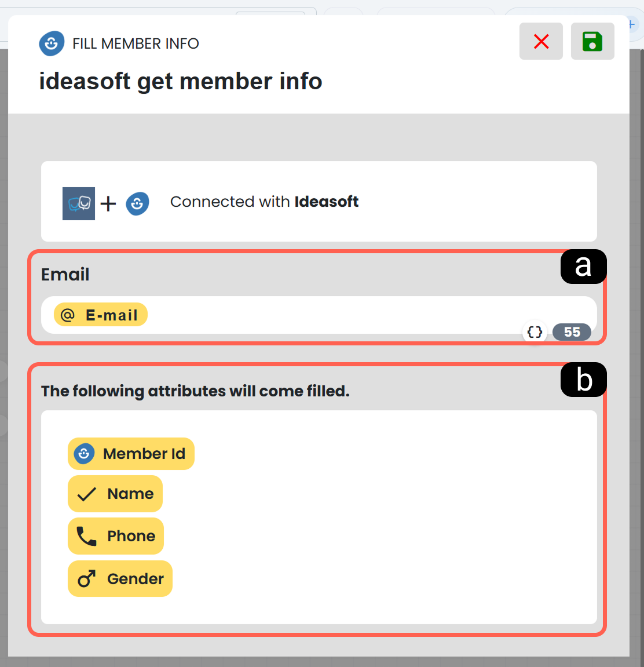Select the Member Id attribute tag
Screen dimensions: 644x667
click(x=131, y=454)
